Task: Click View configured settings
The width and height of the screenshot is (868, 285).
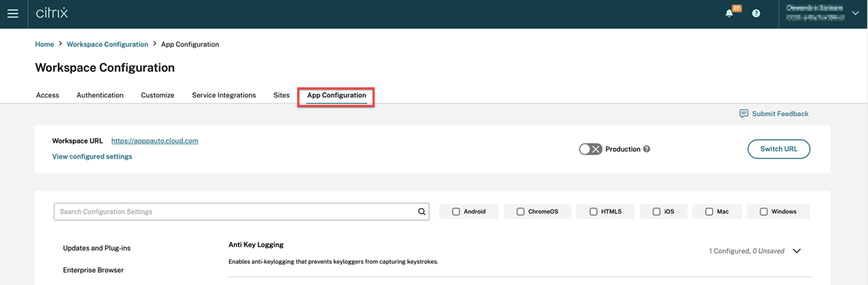Action: tap(92, 156)
